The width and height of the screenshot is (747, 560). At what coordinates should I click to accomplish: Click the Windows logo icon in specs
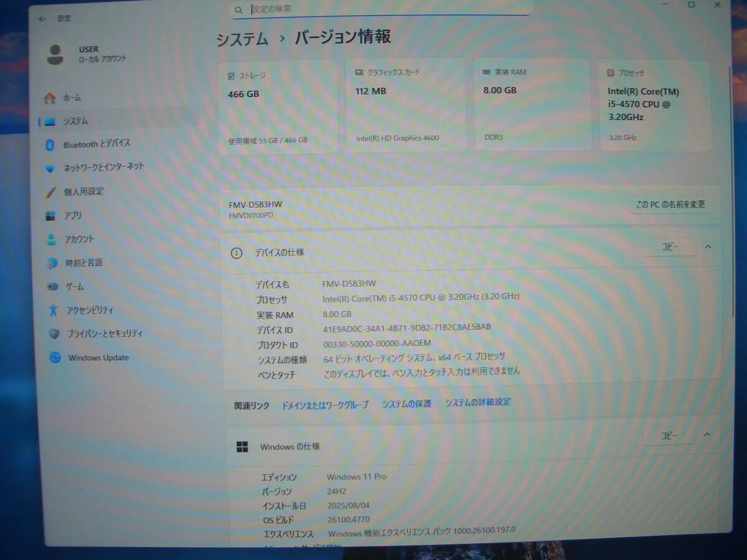tap(242, 447)
